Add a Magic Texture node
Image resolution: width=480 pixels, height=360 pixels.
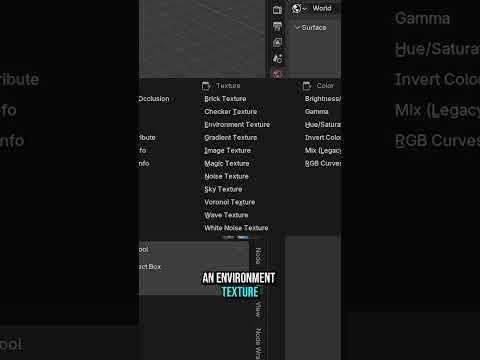pyautogui.click(x=227, y=164)
